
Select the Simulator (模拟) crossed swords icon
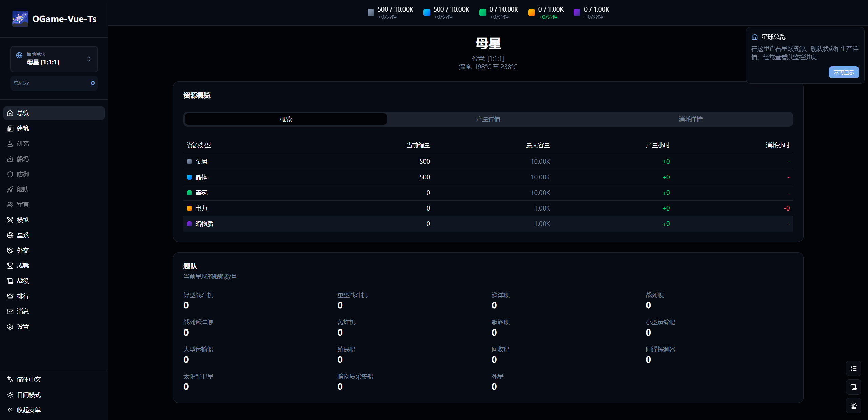(x=10, y=220)
